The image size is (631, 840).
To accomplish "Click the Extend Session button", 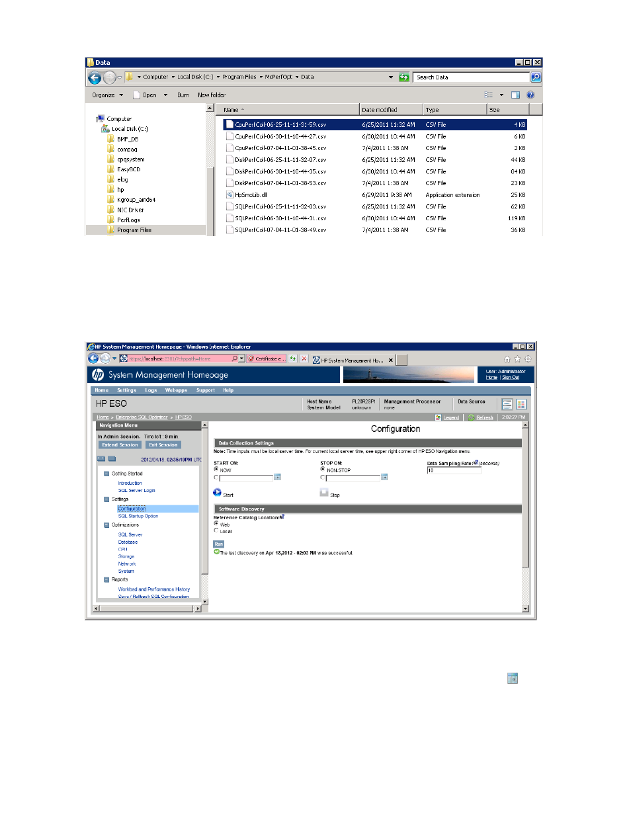I will pyautogui.click(x=120, y=445).
